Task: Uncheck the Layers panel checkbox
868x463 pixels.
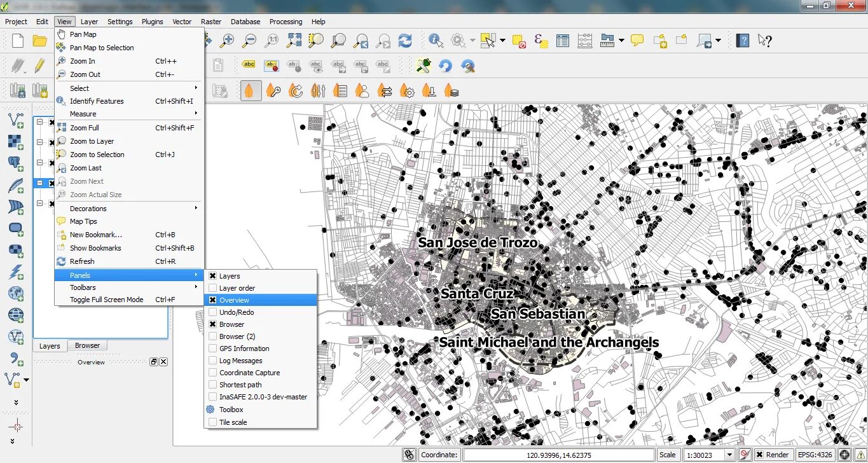Action: pyautogui.click(x=213, y=276)
